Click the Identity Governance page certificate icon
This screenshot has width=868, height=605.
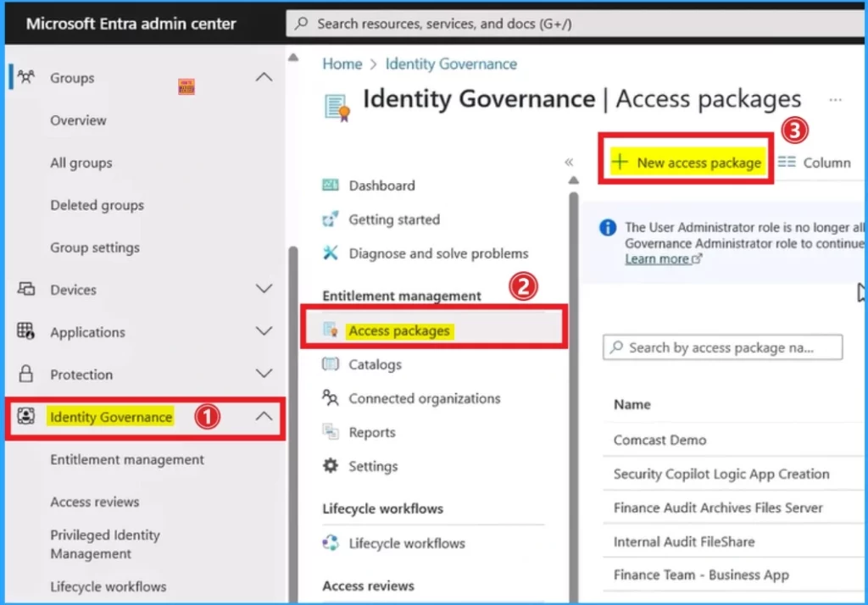(x=337, y=108)
